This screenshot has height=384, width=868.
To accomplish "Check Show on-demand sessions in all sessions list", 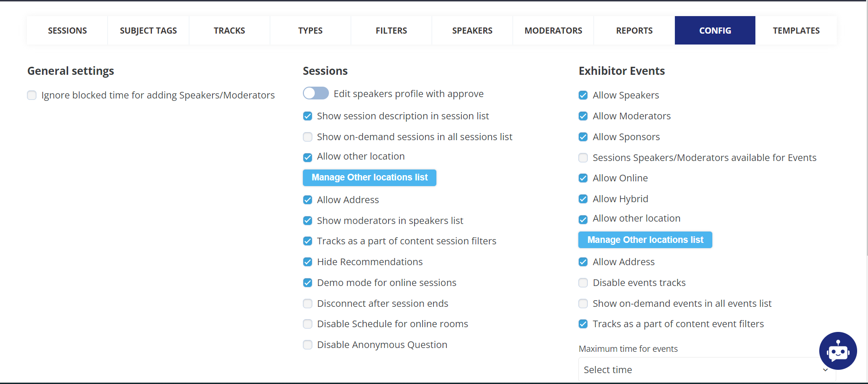I will pos(308,137).
